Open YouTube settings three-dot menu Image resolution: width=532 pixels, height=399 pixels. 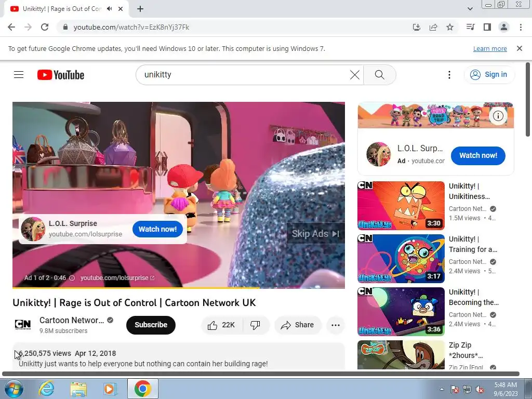click(x=449, y=75)
